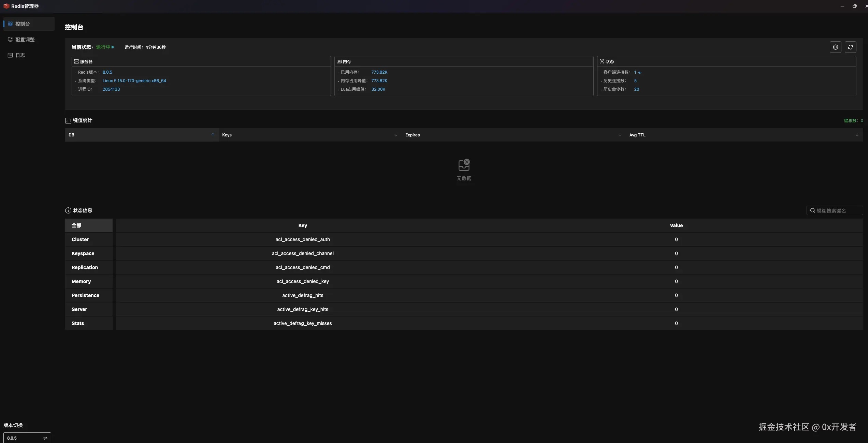Open 配置调整 in the sidebar
Screen dimensions: 868x443
(x=25, y=40)
